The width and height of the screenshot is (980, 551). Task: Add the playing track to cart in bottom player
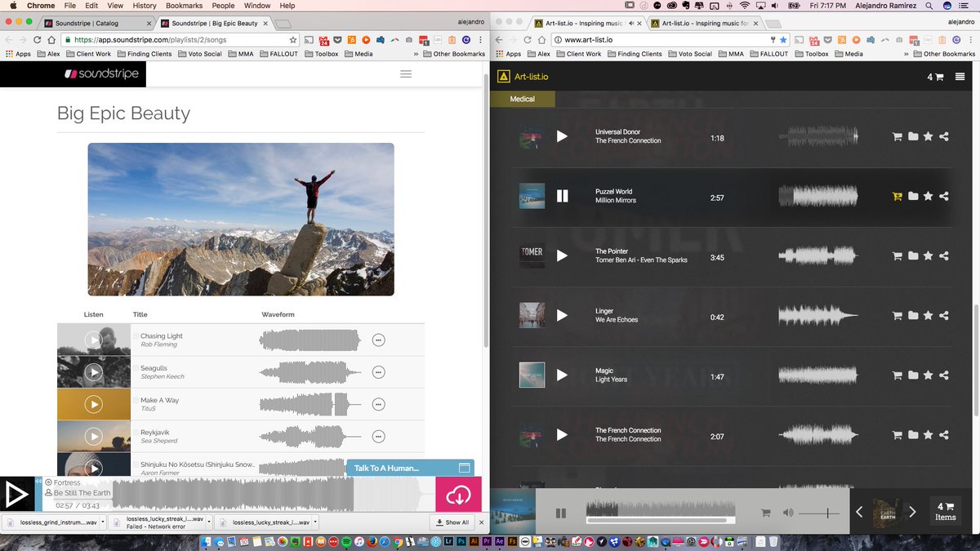click(x=765, y=513)
